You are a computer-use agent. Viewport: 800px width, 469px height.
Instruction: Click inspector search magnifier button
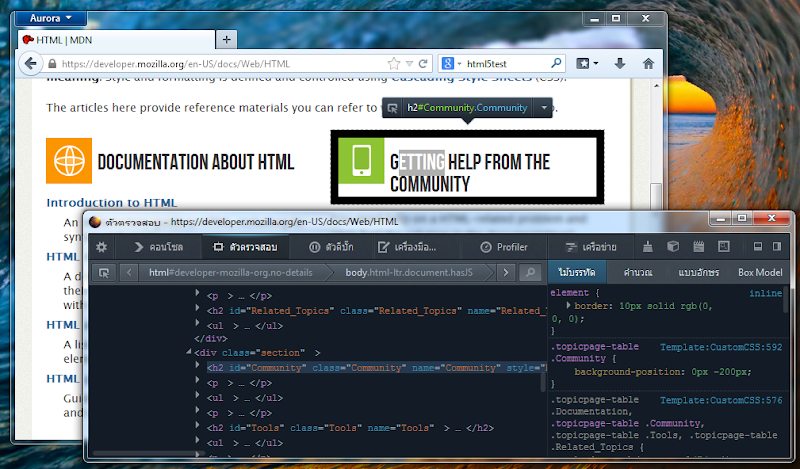coord(531,273)
